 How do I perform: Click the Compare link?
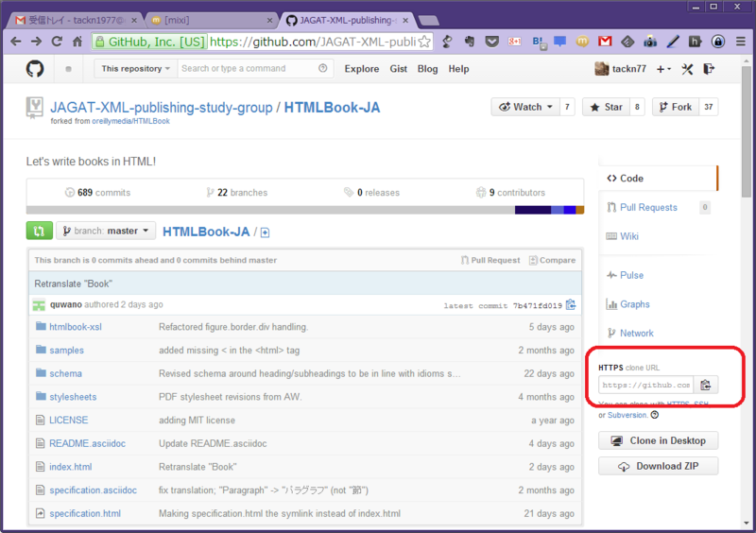tap(552, 260)
